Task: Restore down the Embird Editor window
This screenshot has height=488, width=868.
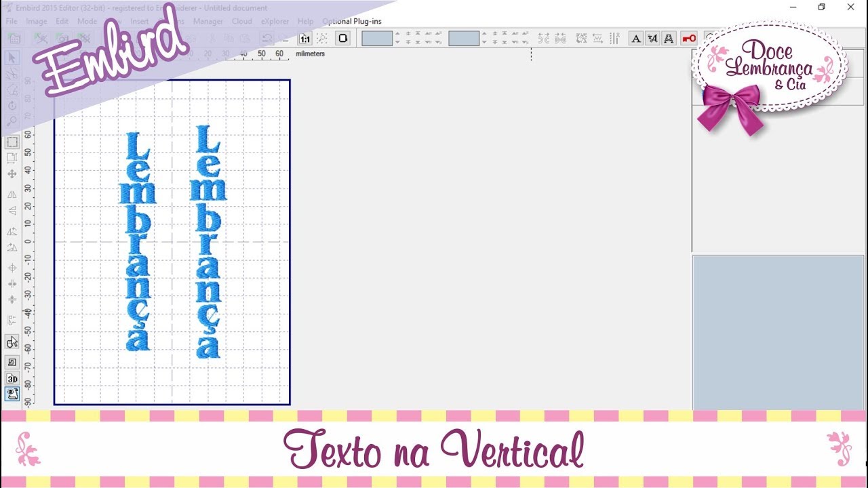Action: (821, 7)
